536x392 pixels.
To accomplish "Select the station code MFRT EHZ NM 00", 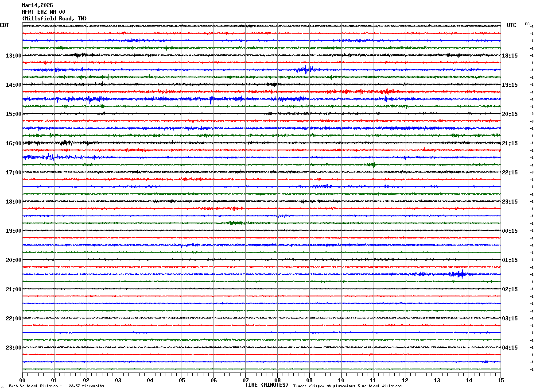I will [43, 12].
